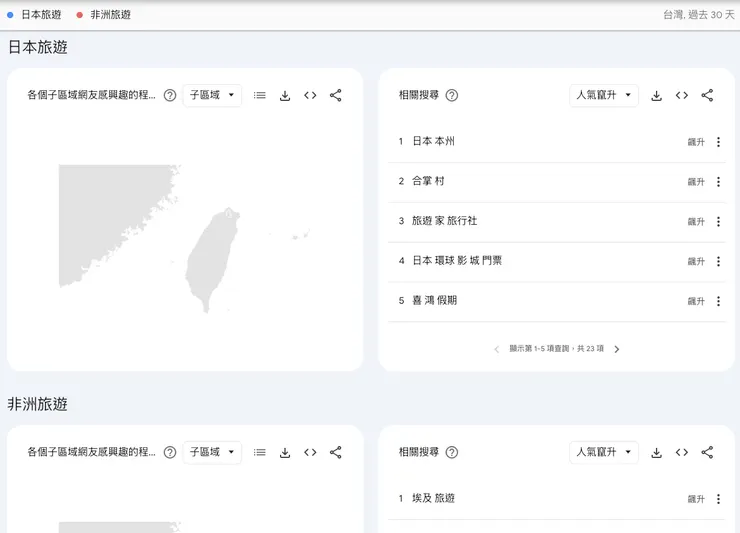This screenshot has width=740, height=533.
Task: Download 日本旅遊 subregion data as CSV
Action: 285,95
